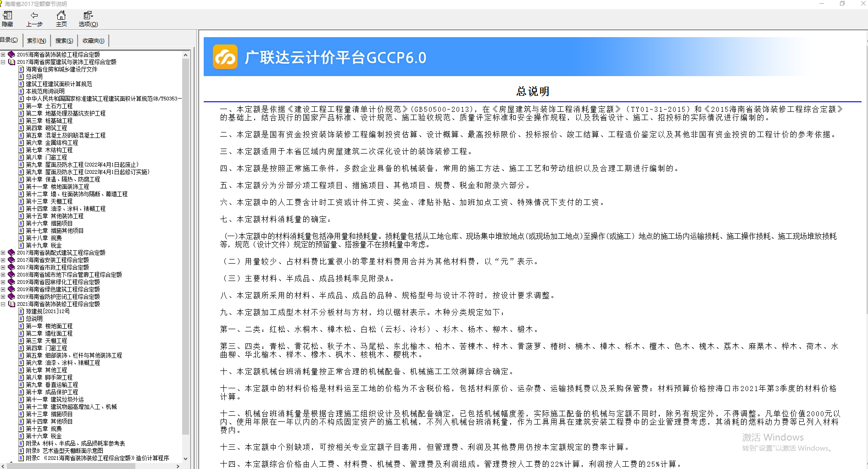
Task: Click the page icon beside 海南省住房和城乡建设厅文件
Action: point(21,69)
